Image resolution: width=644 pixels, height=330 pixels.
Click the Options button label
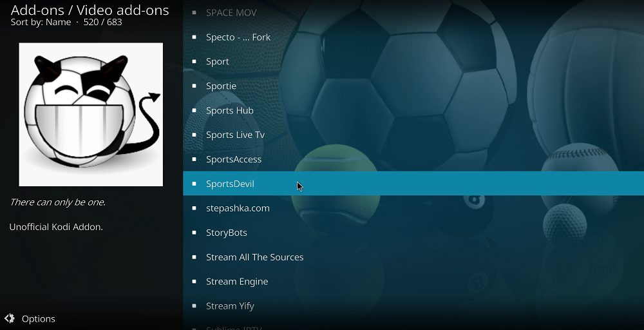click(39, 319)
